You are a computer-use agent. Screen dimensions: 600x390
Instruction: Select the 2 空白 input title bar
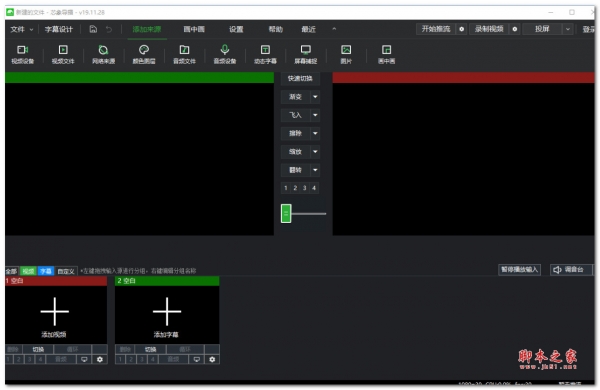click(x=167, y=281)
